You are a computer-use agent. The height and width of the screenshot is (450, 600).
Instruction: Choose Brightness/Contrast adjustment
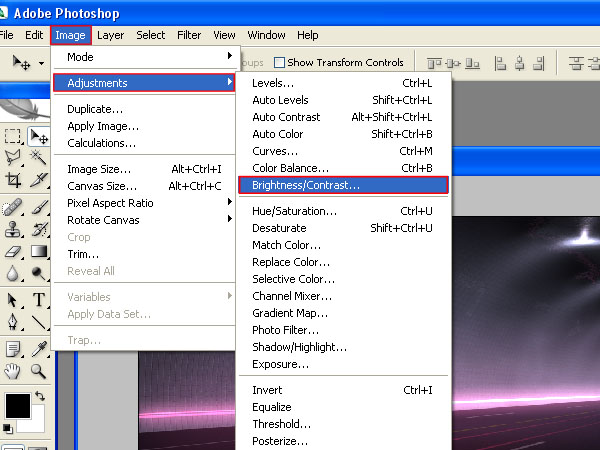point(343,185)
